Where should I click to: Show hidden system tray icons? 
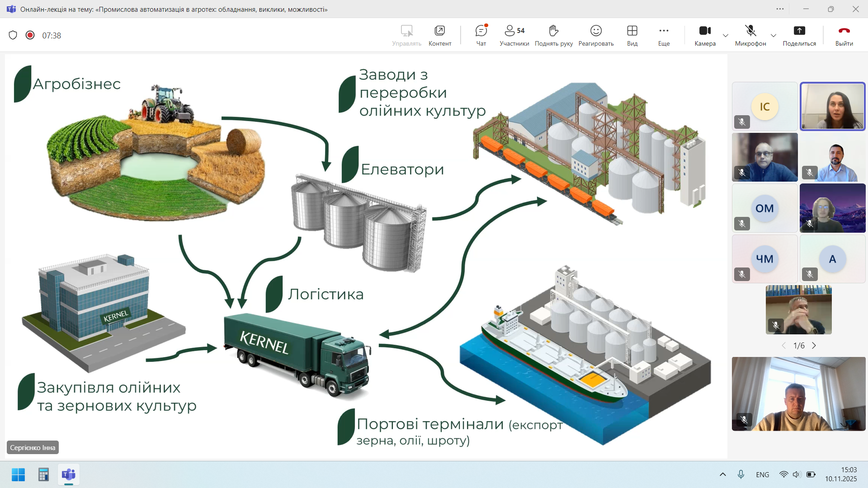coord(722,474)
